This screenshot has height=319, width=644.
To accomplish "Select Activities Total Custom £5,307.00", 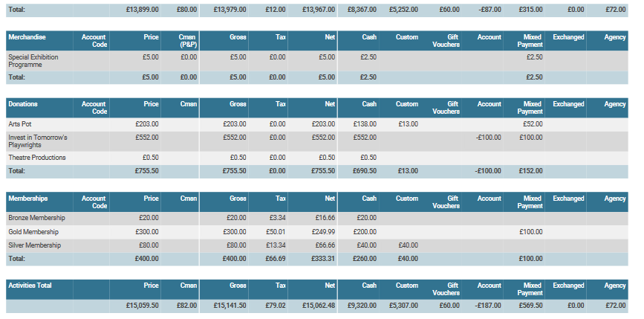I will coord(404,306).
